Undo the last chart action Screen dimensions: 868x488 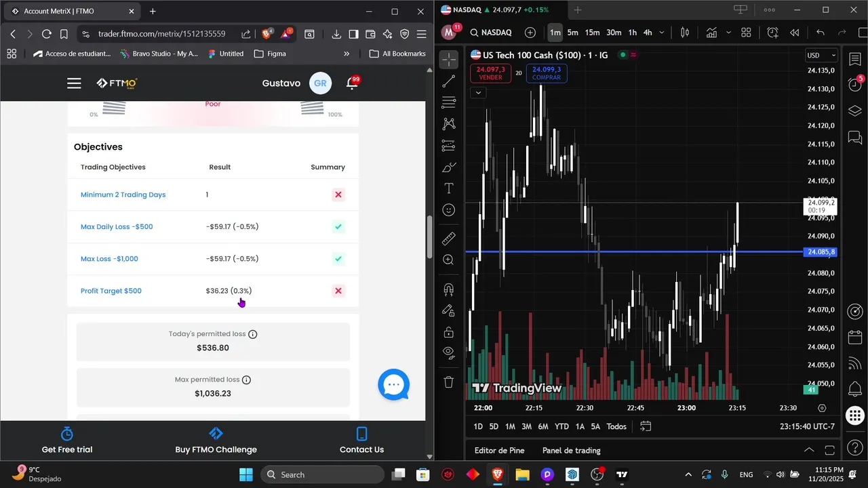tap(821, 33)
